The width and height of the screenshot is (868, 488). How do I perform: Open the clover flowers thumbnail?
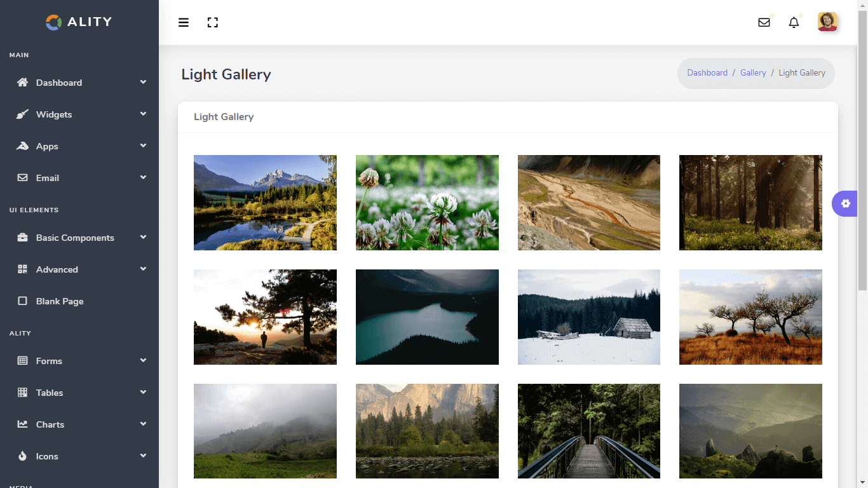[427, 203]
